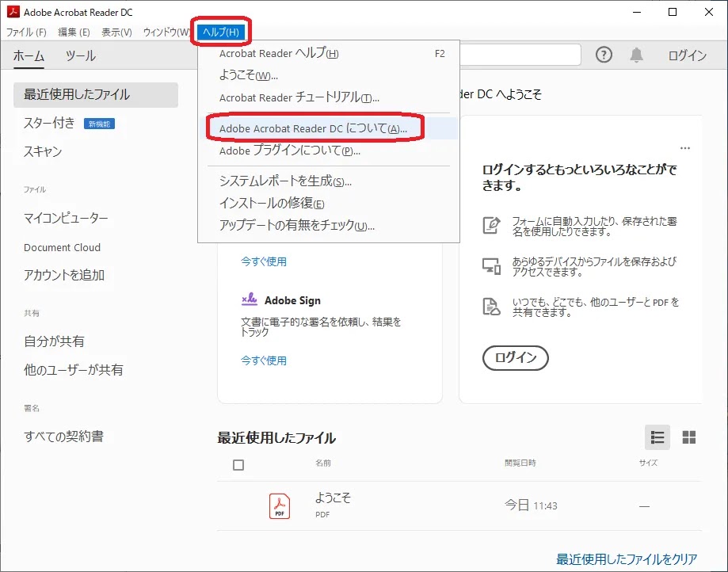Switch to list view of recent files
This screenshot has width=728, height=572.
pos(657,437)
